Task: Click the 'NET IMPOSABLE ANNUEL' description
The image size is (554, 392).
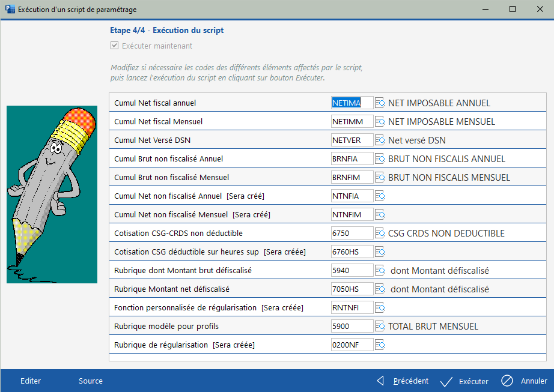Action: pos(439,103)
